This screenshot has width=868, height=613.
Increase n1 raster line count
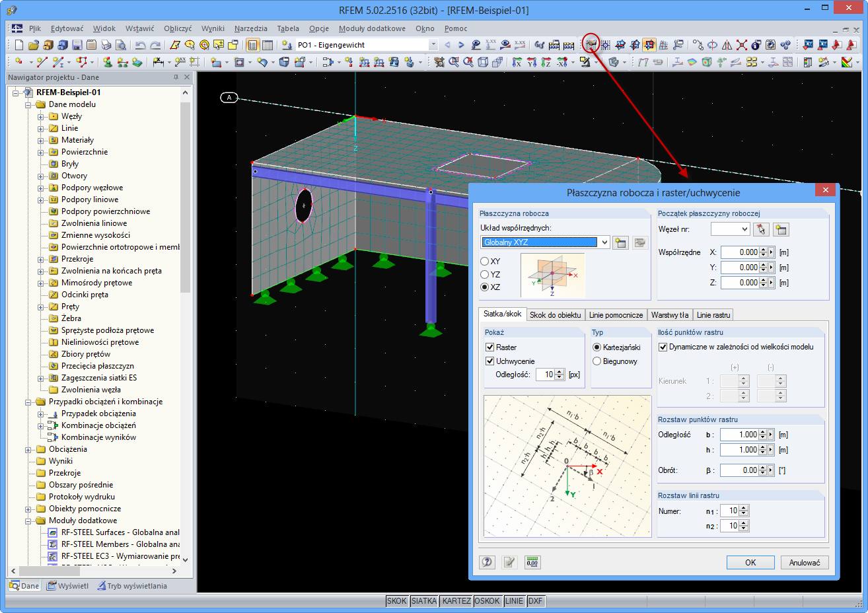click(x=744, y=508)
